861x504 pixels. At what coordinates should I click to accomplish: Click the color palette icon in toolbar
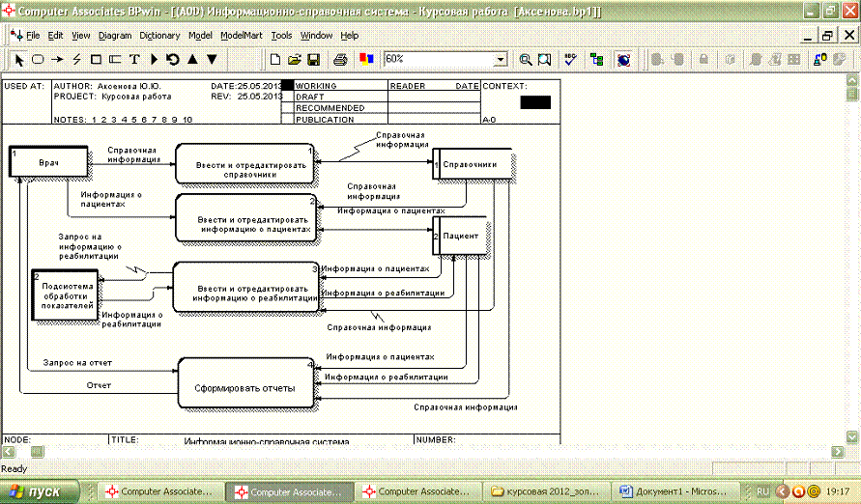click(x=365, y=59)
